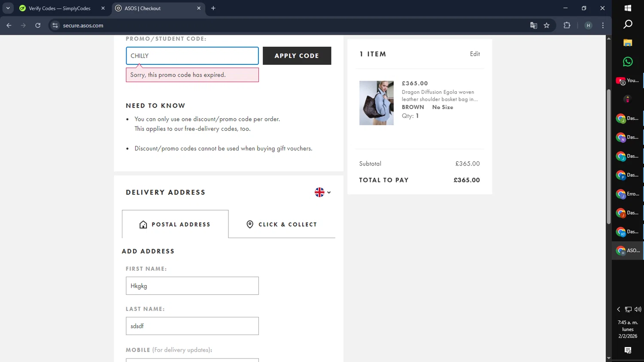This screenshot has height=362, width=644.
Task: Open volume control in system tray
Action: point(638,309)
